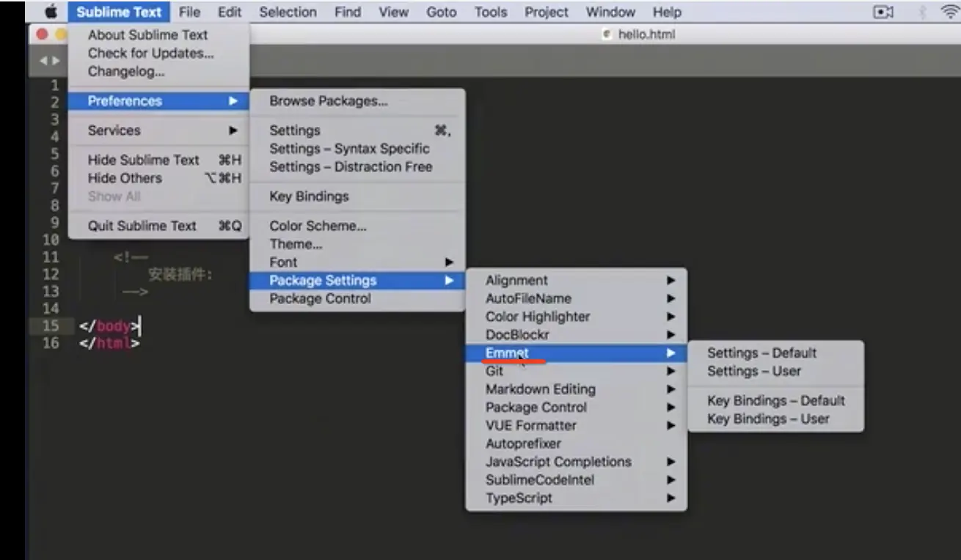
Task: Expand Emmet package settings
Action: click(x=577, y=353)
